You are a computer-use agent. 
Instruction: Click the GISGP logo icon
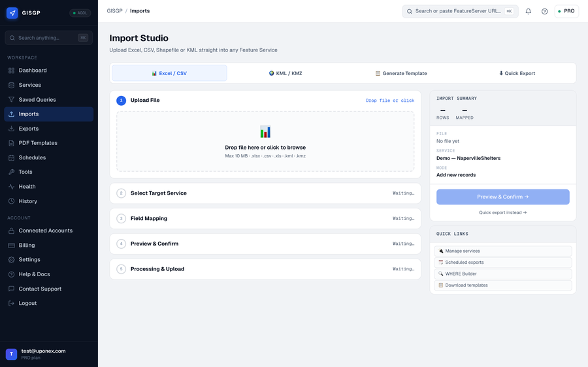[x=12, y=13]
